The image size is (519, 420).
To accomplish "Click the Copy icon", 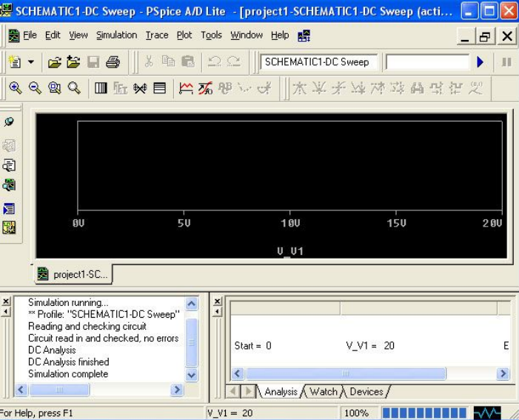I will (x=169, y=61).
